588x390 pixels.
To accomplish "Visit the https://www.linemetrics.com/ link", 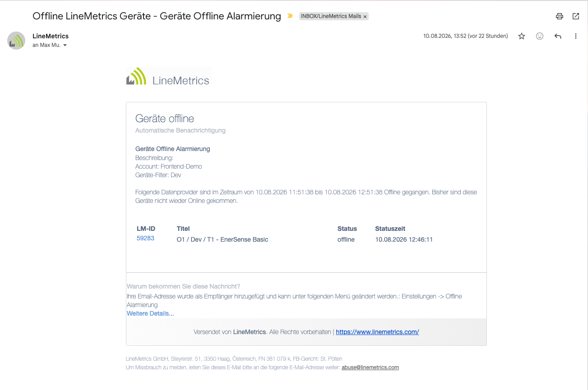I will pyautogui.click(x=377, y=332).
